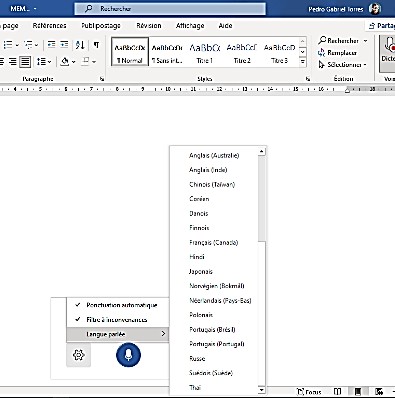
Task: Click the bulleted list icon
Action: click(x=8, y=45)
